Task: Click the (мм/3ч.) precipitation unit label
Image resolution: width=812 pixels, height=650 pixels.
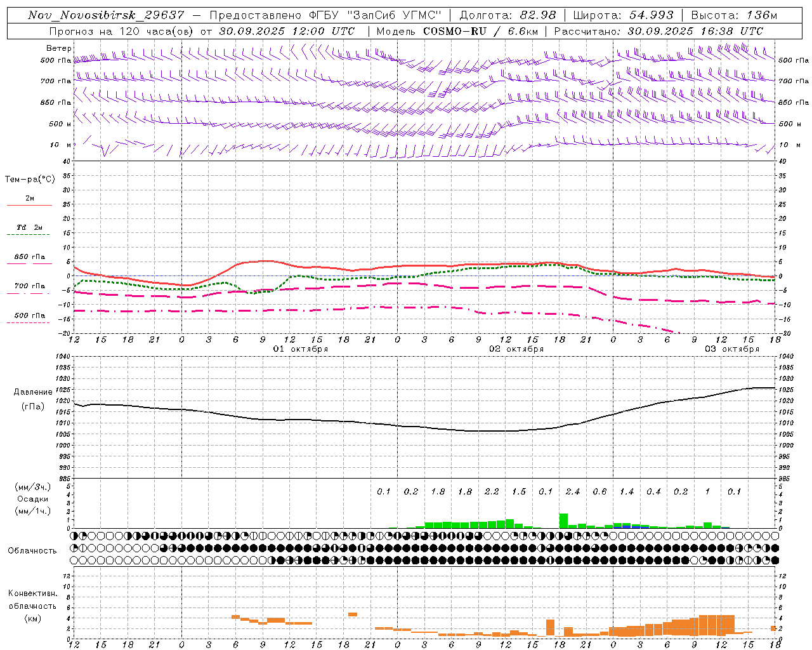Action: point(33,487)
